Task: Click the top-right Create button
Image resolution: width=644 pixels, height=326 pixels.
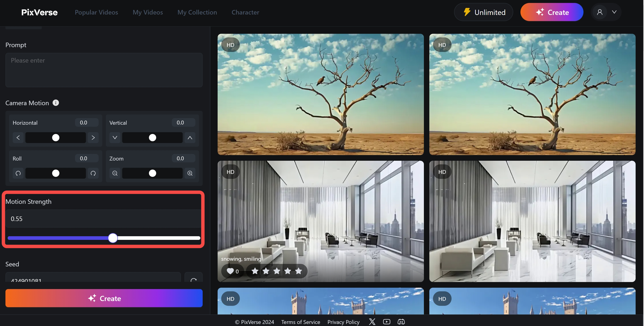Action: [x=552, y=12]
